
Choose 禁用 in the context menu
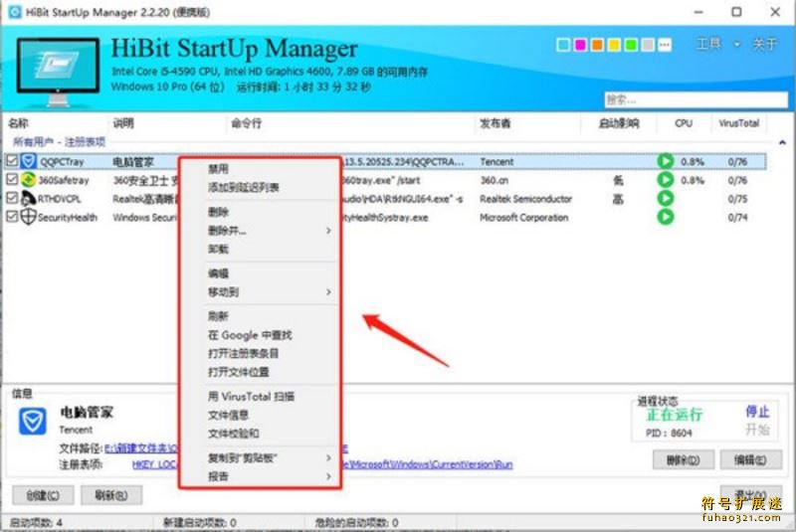(218, 169)
